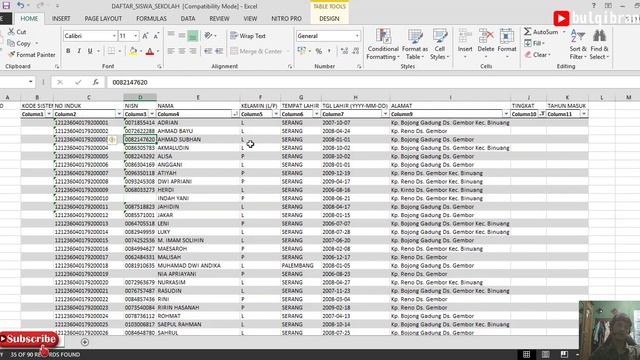Screen dimensions: 640x360
Task: Switch to Page Break Preview in status bar
Action: point(564,354)
